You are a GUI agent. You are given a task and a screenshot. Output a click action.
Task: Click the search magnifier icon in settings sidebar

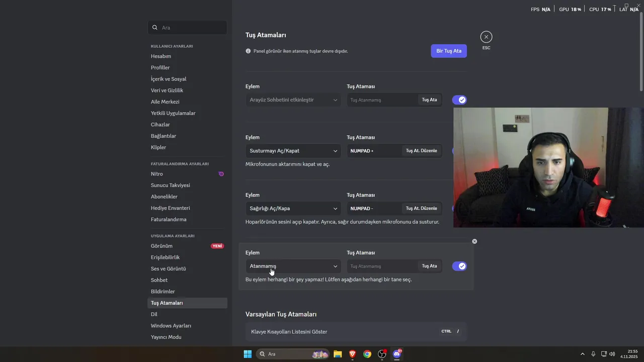point(155,28)
